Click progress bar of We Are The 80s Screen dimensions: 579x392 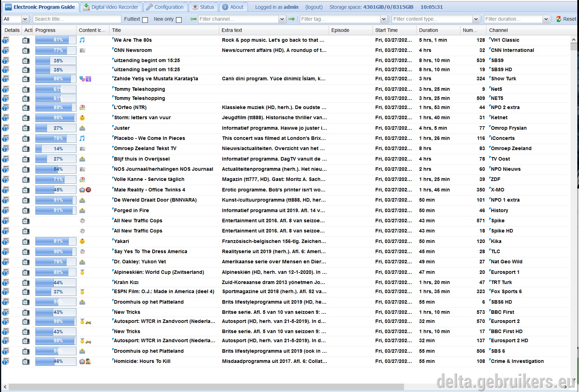click(56, 40)
